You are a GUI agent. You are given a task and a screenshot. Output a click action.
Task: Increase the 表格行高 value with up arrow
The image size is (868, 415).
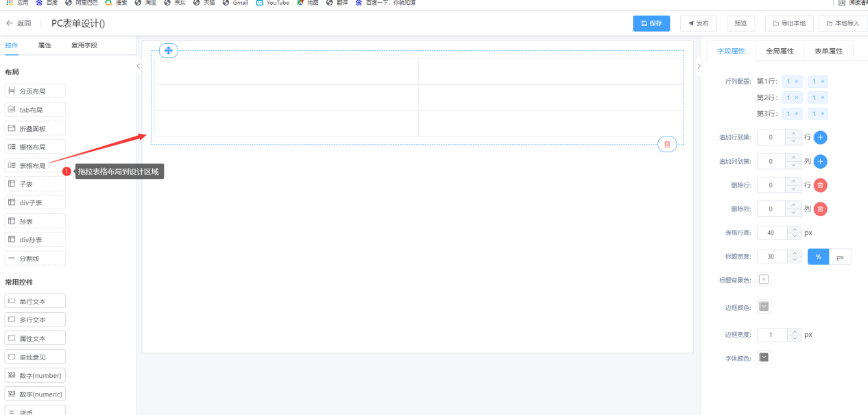click(794, 229)
